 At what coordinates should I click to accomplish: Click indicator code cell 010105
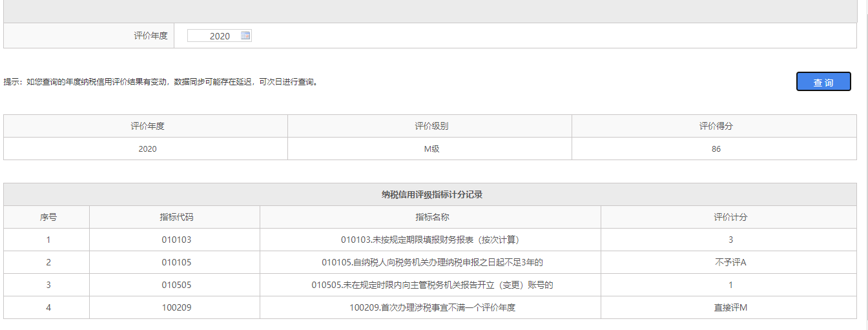pos(176,262)
